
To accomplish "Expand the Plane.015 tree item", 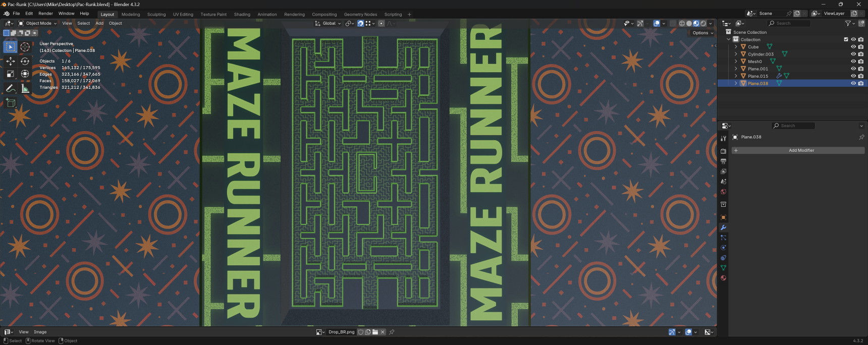I will pyautogui.click(x=736, y=76).
